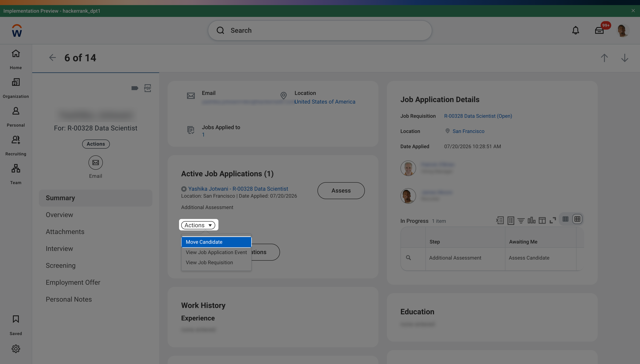Open the Actions button under candidate name

point(96,144)
